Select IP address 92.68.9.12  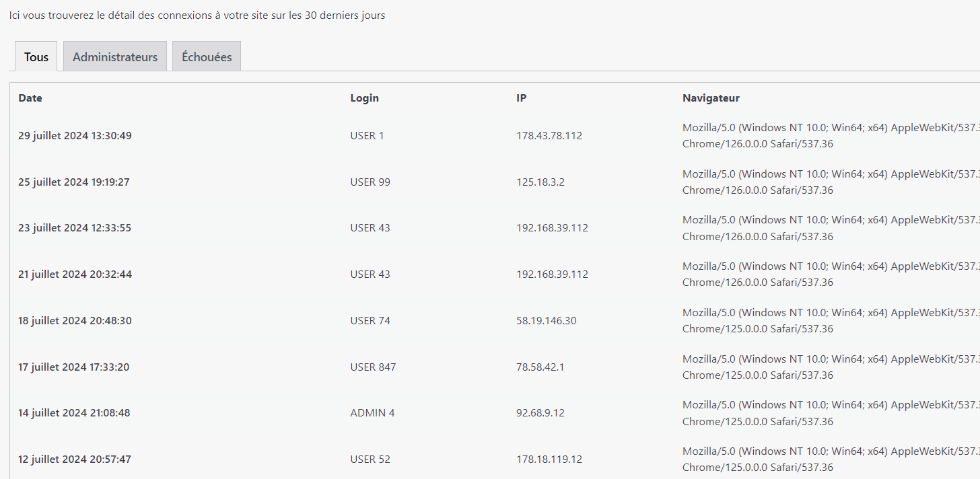pos(540,413)
